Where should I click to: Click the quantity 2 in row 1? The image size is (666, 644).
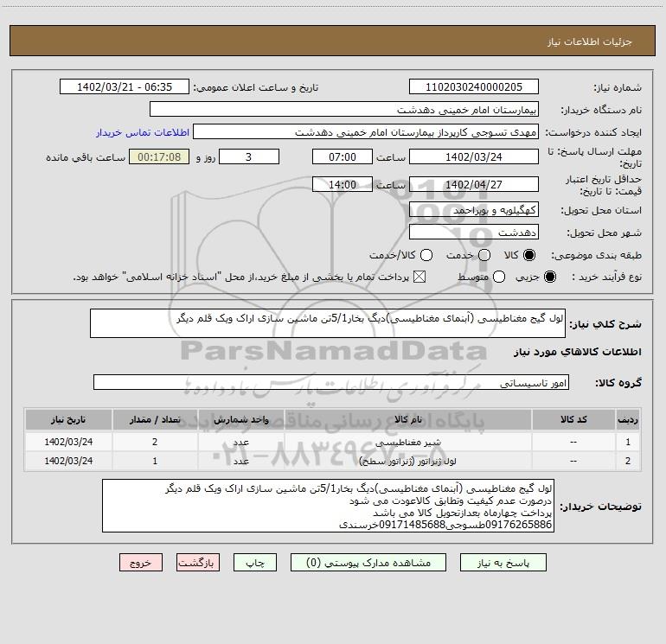(x=155, y=442)
